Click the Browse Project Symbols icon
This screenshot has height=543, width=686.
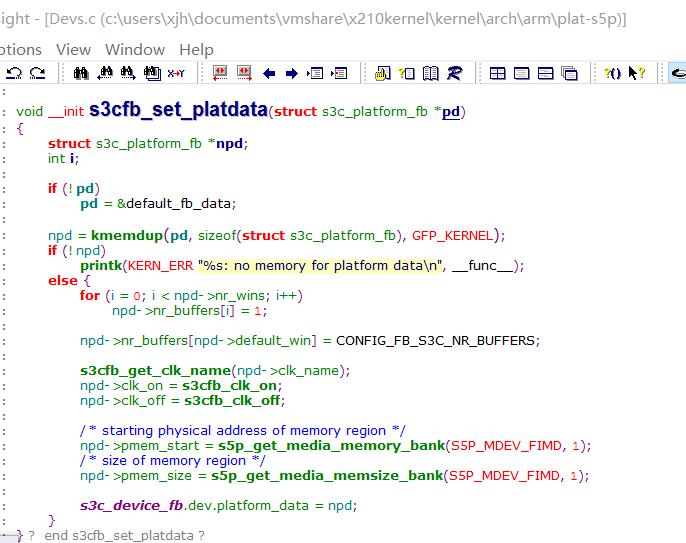coord(407,73)
